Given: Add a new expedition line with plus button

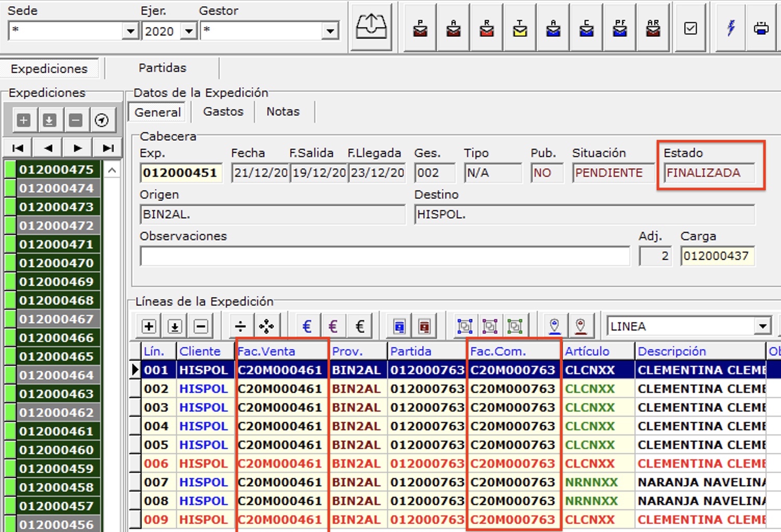Looking at the screenshot, I should tap(149, 326).
